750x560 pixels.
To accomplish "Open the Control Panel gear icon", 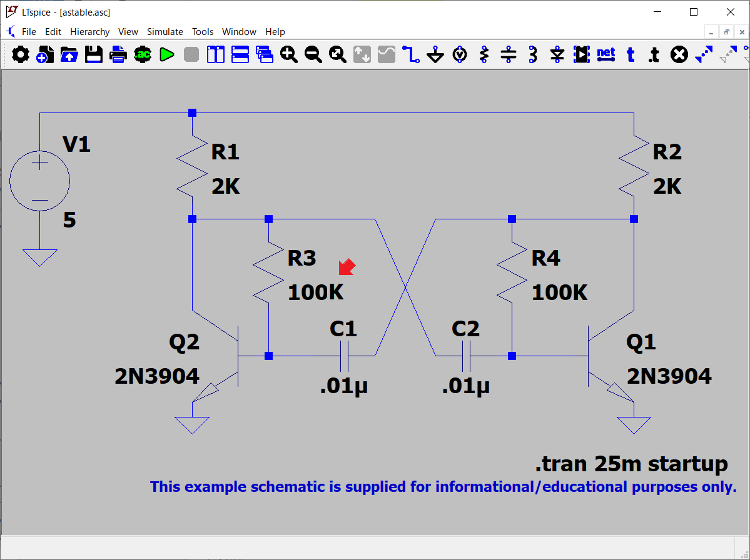I will (21, 55).
